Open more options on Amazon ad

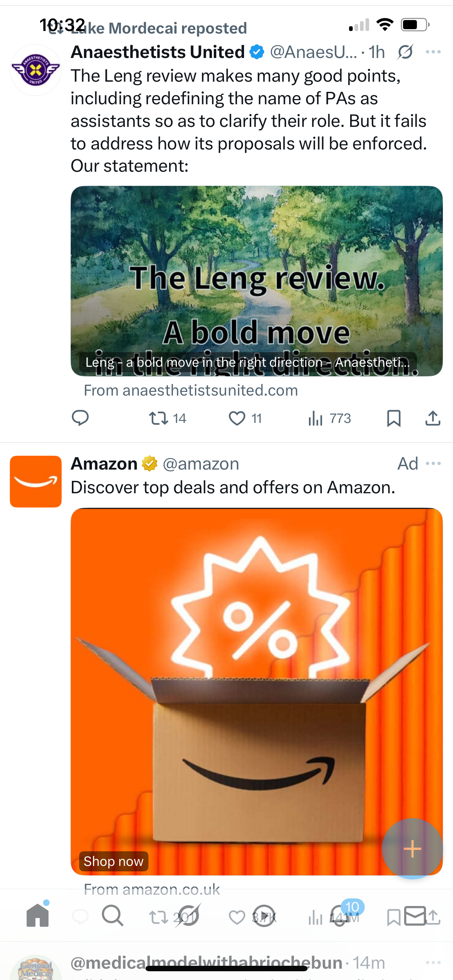pos(433,463)
